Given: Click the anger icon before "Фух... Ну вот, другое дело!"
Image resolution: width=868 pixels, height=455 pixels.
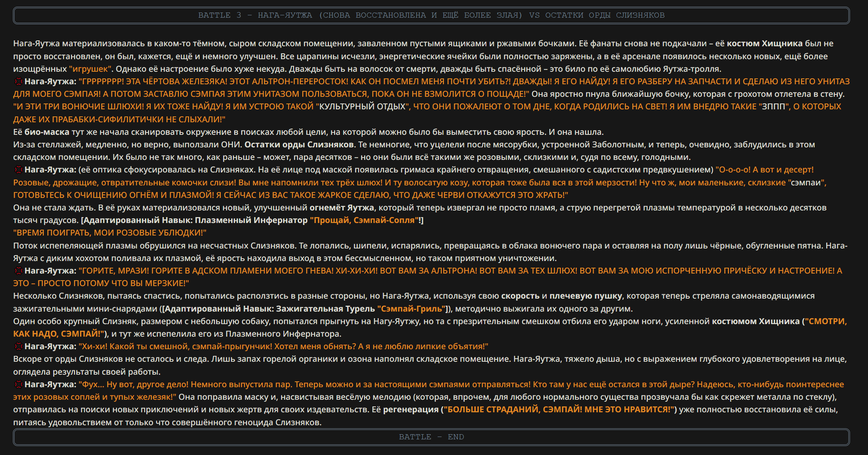Looking at the screenshot, I should pyautogui.click(x=18, y=384).
